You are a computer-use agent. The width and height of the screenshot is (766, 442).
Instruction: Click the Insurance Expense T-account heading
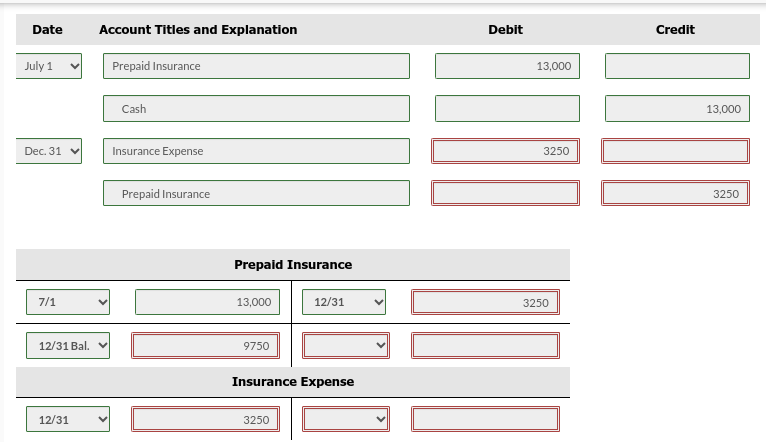(293, 382)
